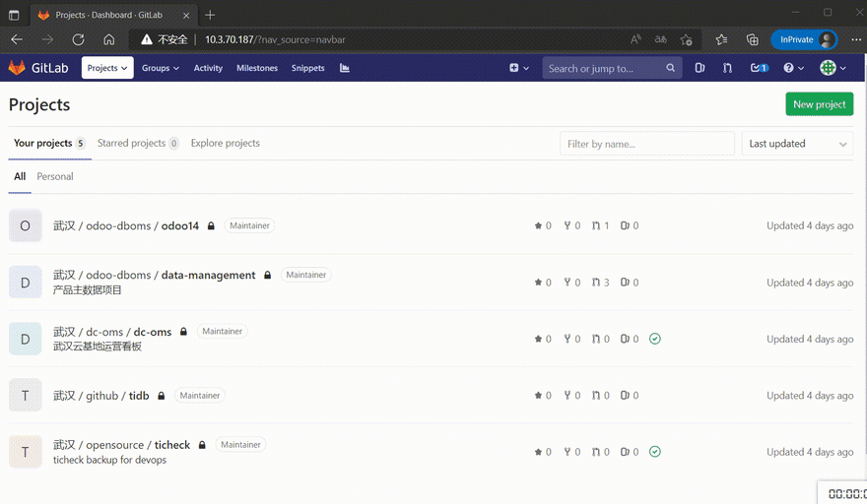Click the translate icon in address bar
This screenshot has height=504, width=867.
point(661,39)
